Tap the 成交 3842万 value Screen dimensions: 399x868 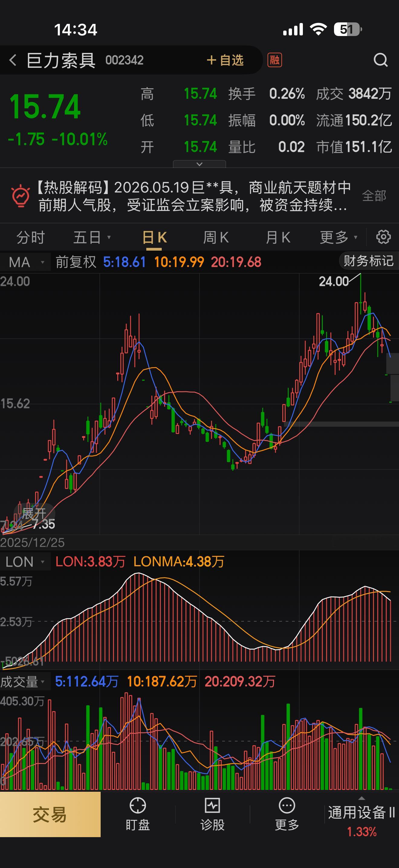(x=370, y=94)
